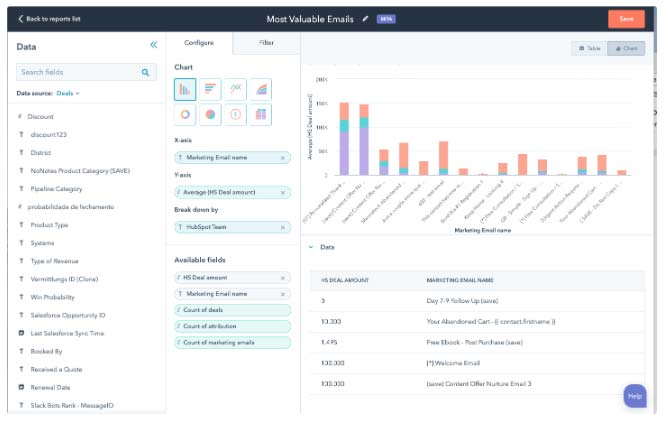
Task: Click Content Offer Nurture Email 3 row
Action: (x=477, y=384)
